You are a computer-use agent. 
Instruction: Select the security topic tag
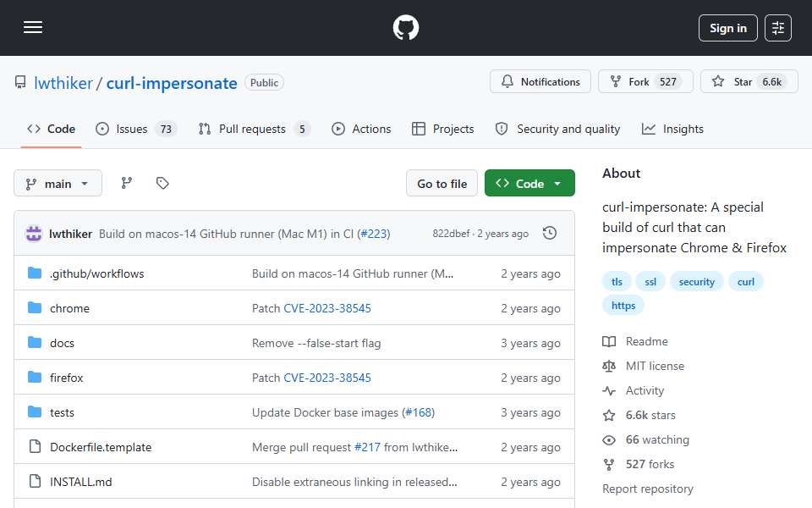coord(696,282)
